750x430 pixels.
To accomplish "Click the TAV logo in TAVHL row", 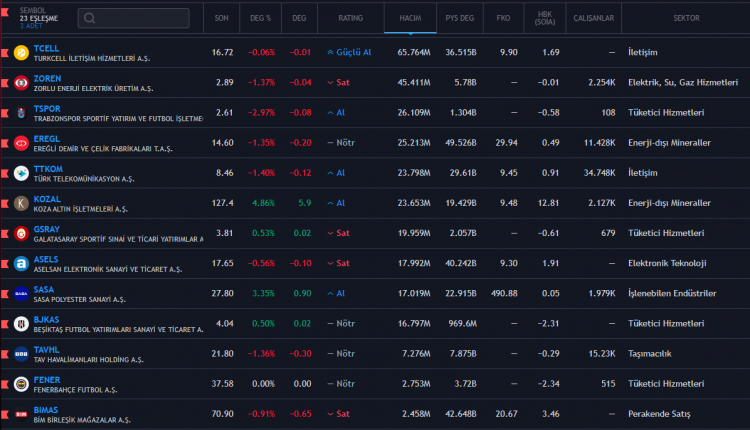I will point(21,354).
